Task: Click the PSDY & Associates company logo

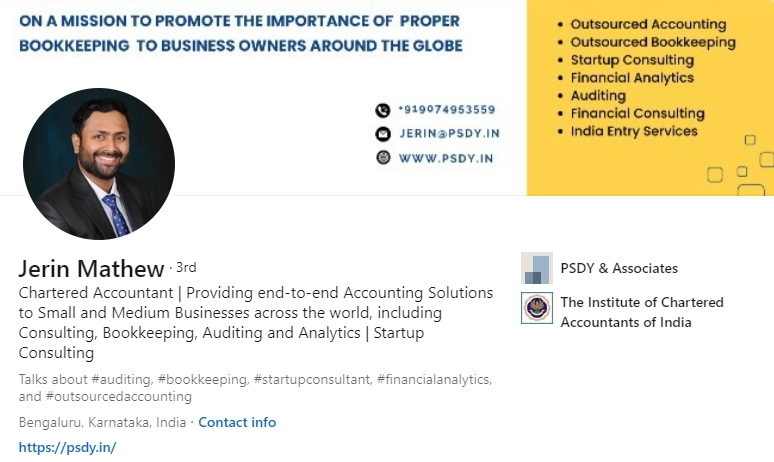Action: pyautogui.click(x=537, y=268)
